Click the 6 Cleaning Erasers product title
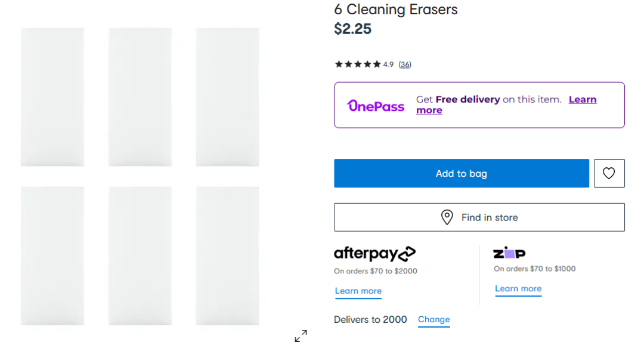 click(x=396, y=10)
